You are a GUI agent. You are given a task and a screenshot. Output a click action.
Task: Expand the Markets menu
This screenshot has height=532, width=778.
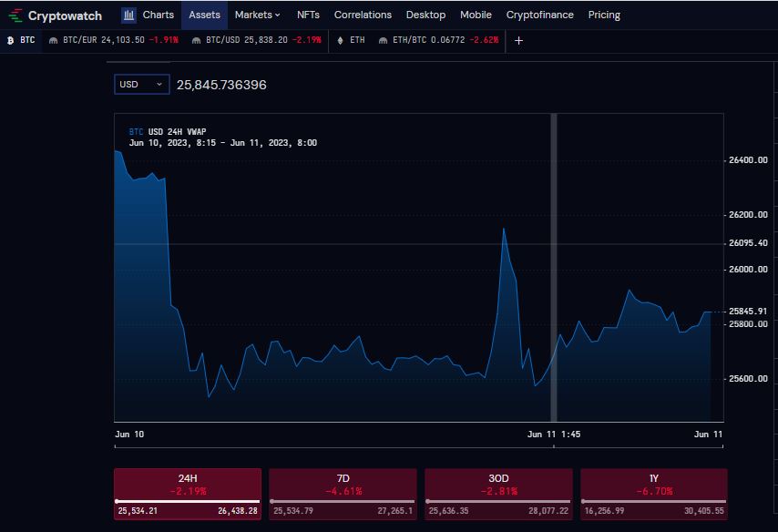tap(258, 15)
